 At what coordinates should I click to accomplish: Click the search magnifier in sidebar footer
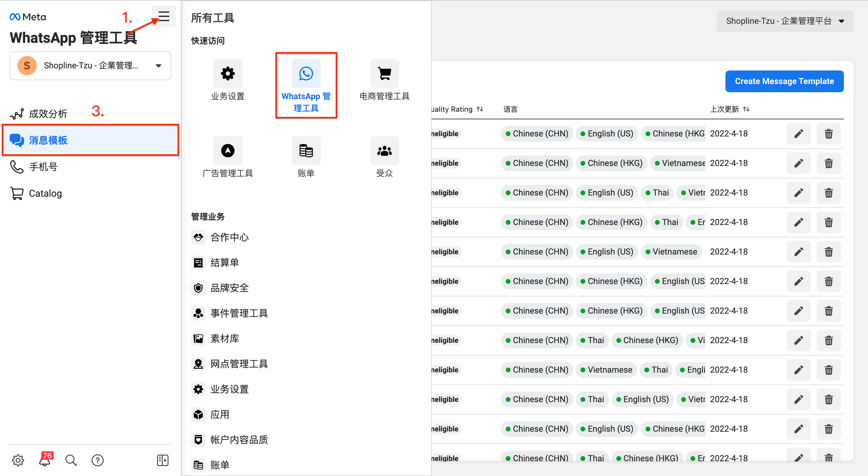point(71,460)
